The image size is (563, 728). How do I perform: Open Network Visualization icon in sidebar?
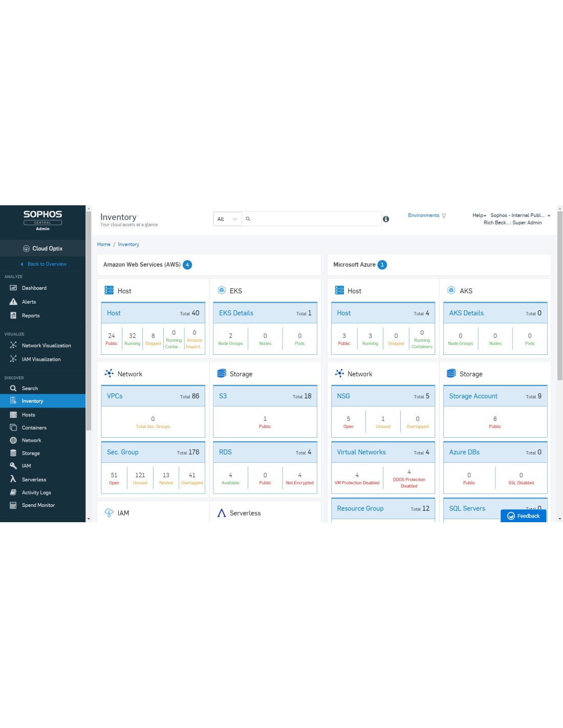click(x=13, y=345)
